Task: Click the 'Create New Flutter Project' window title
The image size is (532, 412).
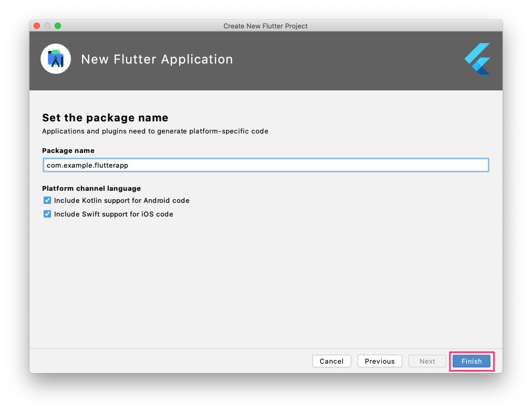Action: click(265, 26)
